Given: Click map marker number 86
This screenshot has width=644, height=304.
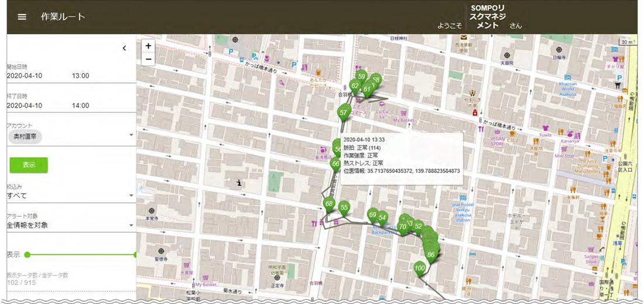Looking at the screenshot, I should (431, 254).
